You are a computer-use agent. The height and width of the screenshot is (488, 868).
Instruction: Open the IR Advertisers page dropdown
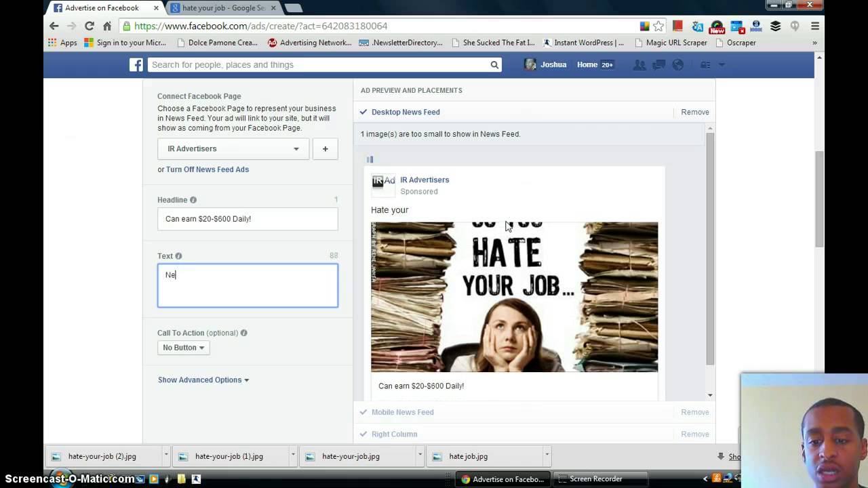(x=233, y=148)
